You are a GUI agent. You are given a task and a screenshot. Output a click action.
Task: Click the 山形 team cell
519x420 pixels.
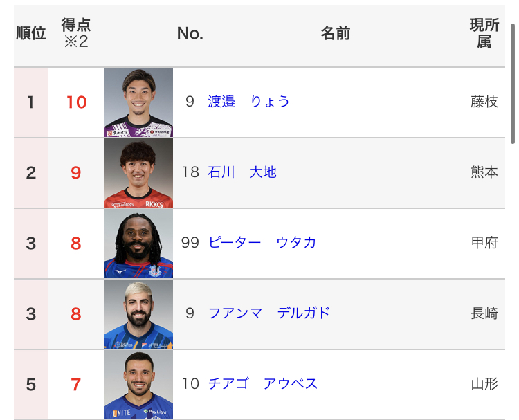(484, 384)
